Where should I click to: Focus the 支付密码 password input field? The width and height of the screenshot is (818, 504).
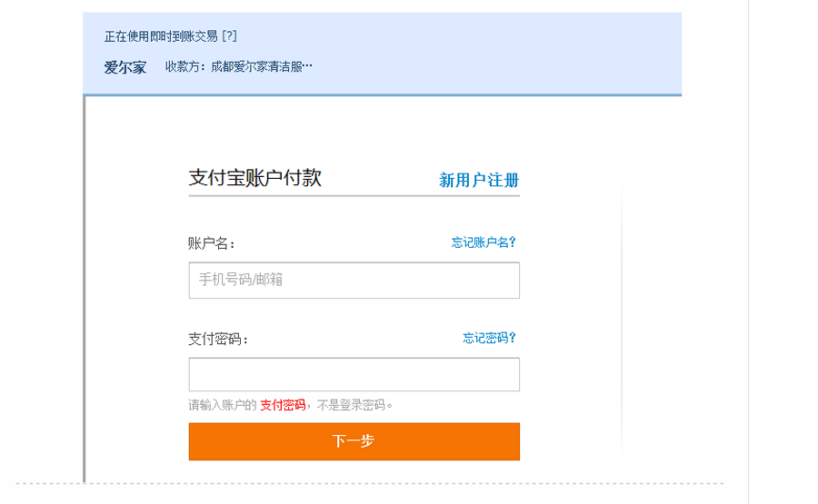tap(354, 374)
